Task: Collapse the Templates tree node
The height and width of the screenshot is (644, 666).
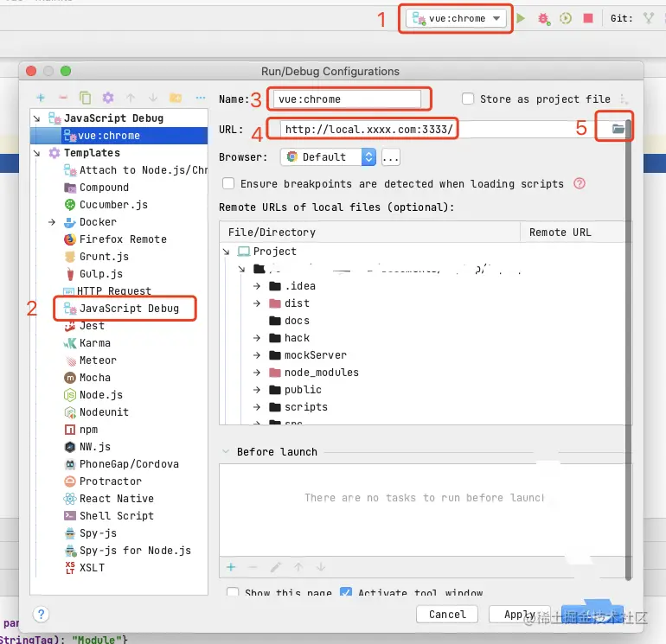Action: 37,153
